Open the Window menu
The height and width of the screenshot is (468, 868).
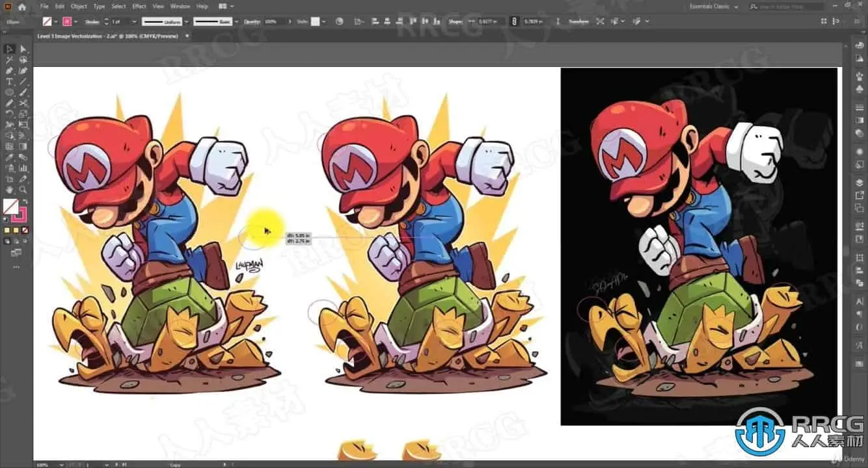pos(181,6)
